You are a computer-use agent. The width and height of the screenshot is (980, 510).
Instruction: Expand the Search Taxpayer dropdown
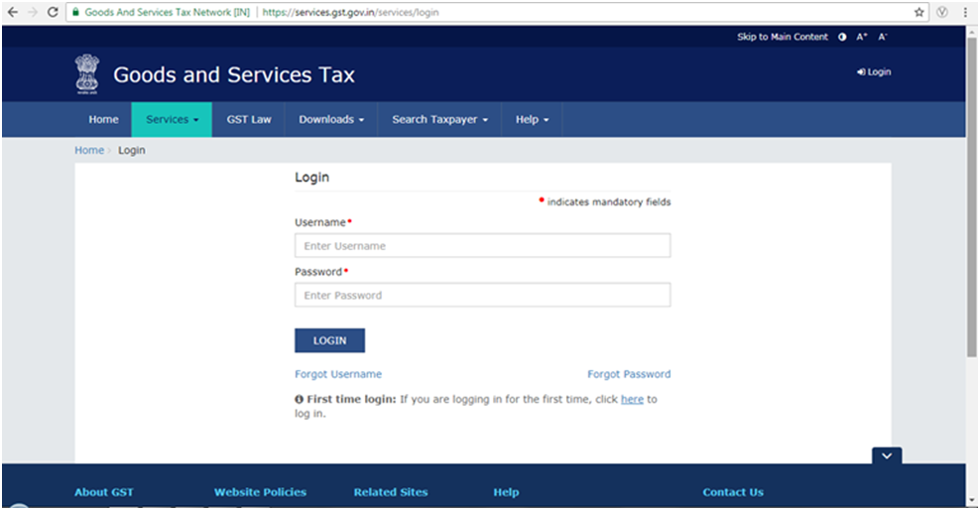(440, 119)
